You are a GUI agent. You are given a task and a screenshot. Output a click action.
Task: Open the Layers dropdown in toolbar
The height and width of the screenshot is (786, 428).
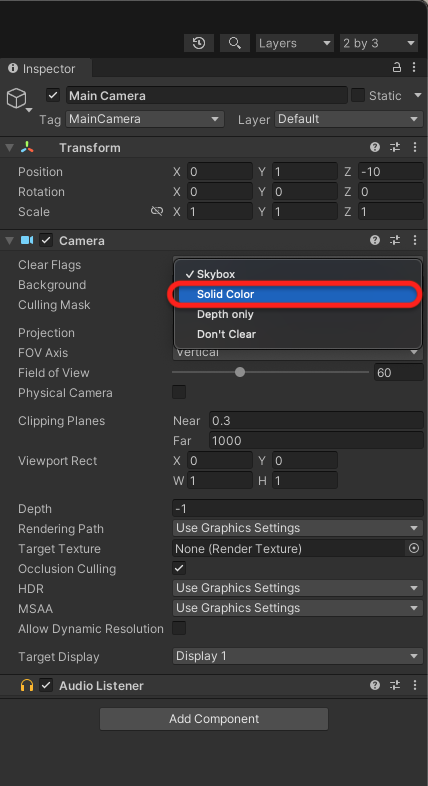(x=295, y=43)
